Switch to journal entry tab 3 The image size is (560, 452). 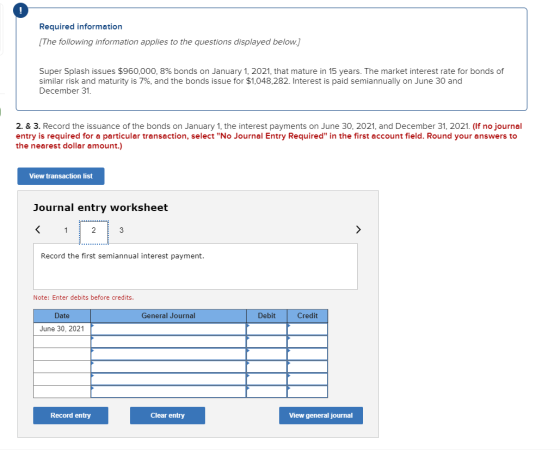click(121, 230)
